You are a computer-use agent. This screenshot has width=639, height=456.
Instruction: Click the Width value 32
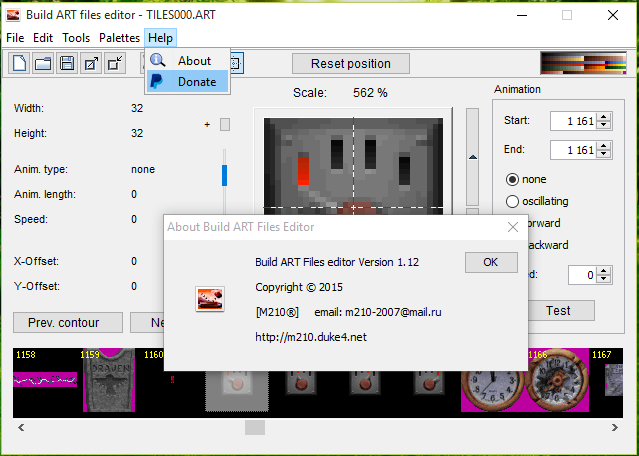[137, 108]
